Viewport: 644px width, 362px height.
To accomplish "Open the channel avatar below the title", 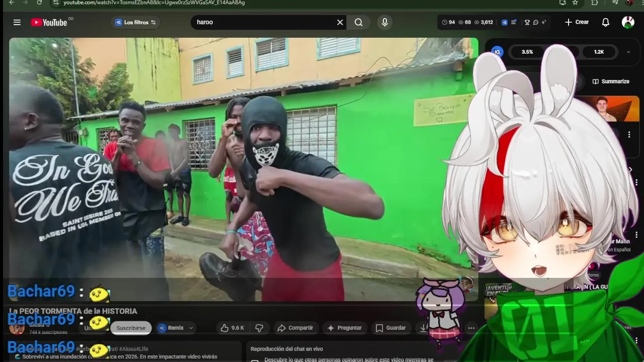I will [17, 328].
